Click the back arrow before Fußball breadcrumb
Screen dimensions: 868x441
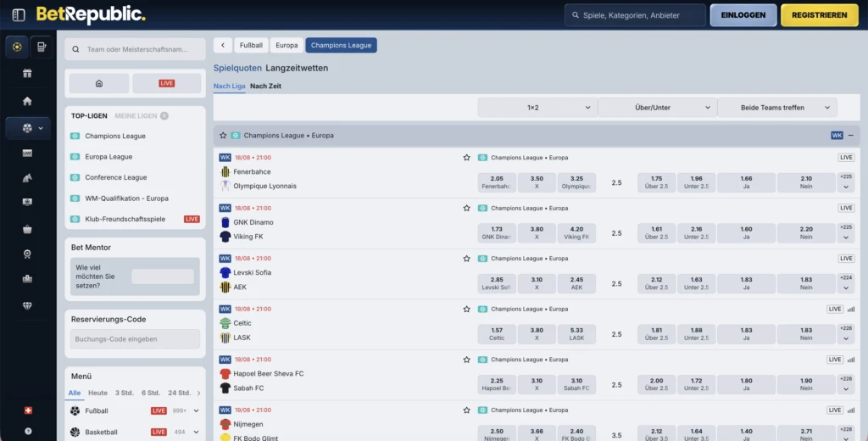[x=223, y=46]
